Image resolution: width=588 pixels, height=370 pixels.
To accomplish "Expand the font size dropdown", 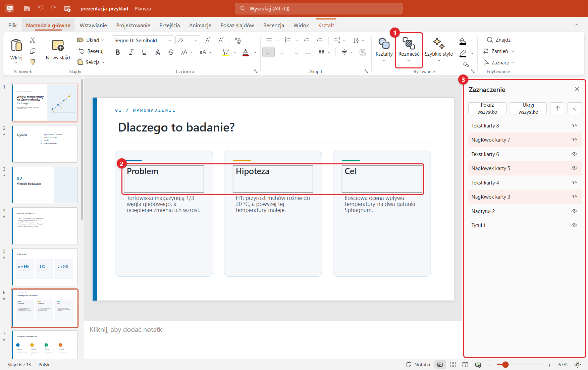I will (196, 41).
